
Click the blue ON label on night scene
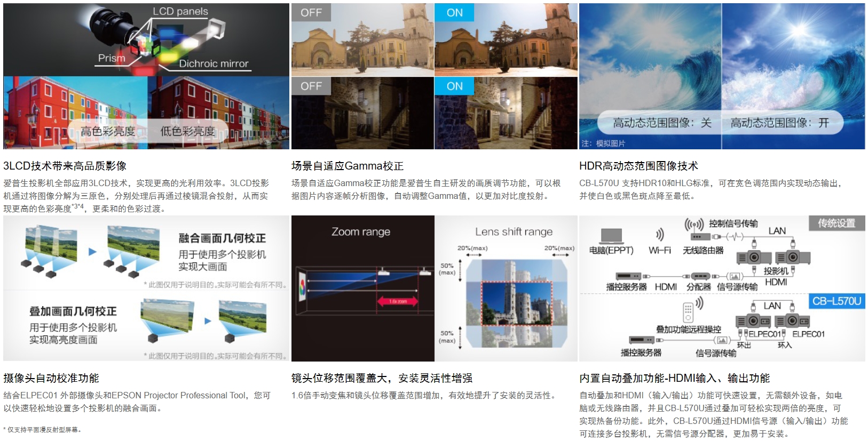pos(454,86)
